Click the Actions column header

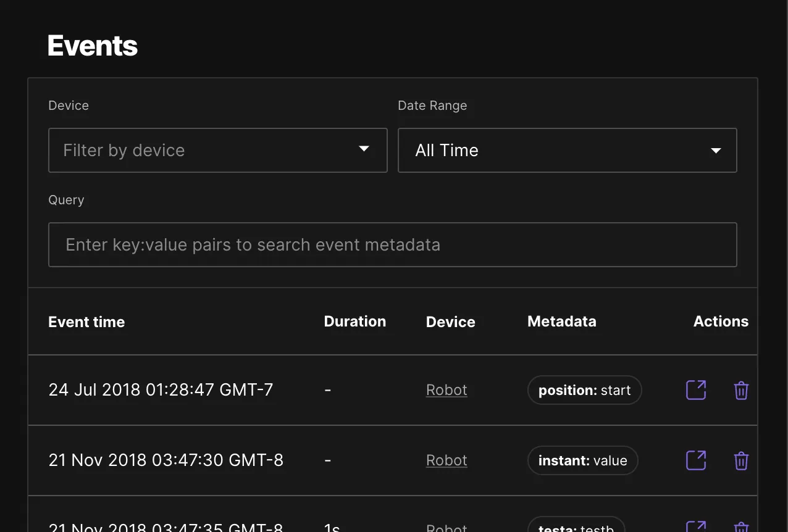720,322
